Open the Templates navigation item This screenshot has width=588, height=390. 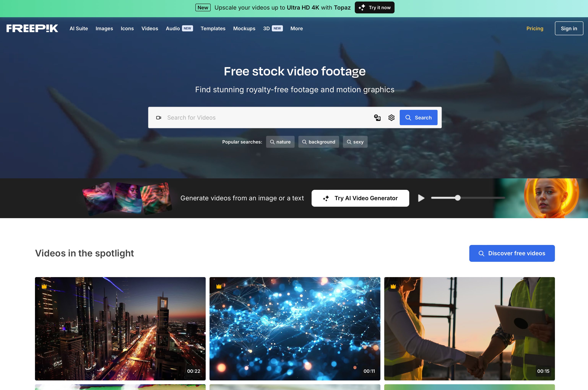[213, 28]
